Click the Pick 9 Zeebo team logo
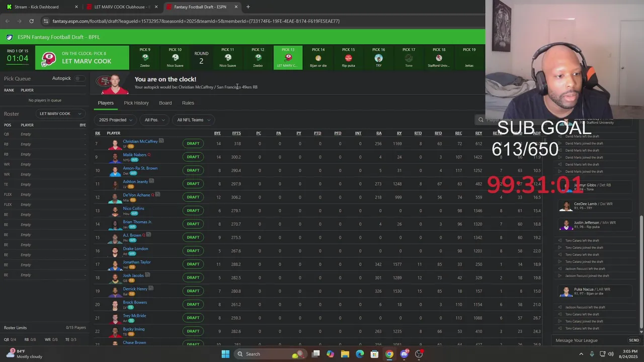Image resolution: width=644 pixels, height=362 pixels. point(145,58)
